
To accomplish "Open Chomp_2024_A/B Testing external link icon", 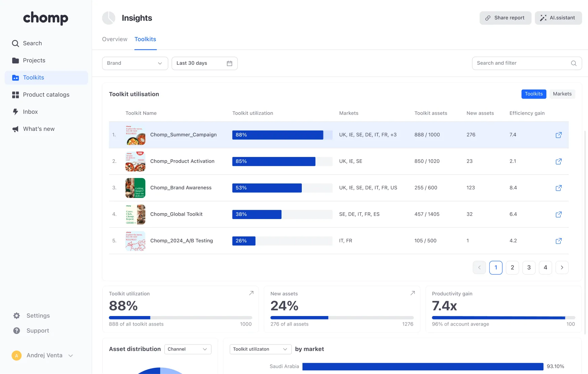I will [559, 241].
